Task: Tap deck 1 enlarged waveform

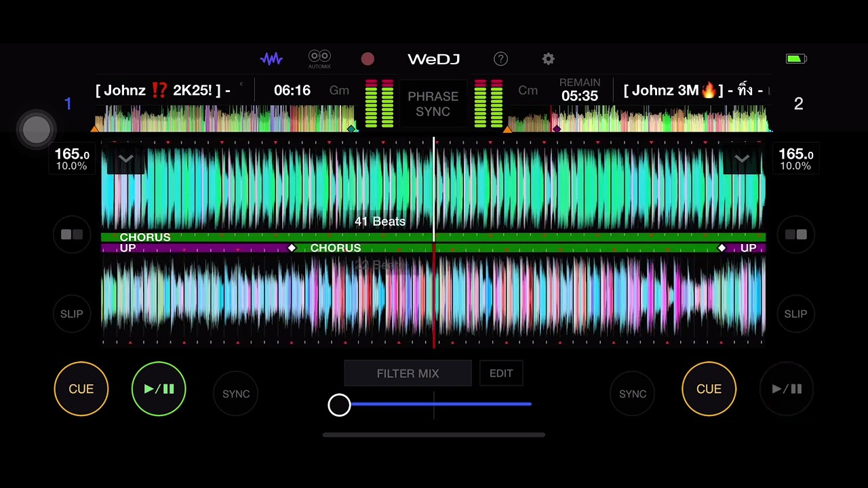Action: pyautogui.click(x=433, y=187)
